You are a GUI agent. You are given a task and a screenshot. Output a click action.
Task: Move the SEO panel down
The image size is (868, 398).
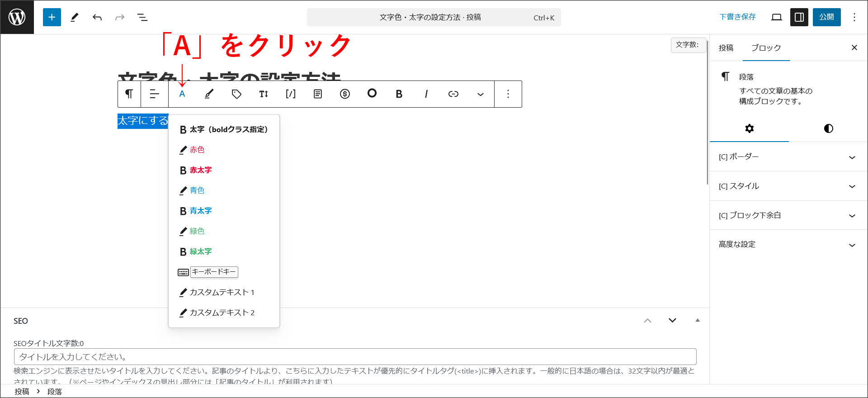pyautogui.click(x=673, y=321)
